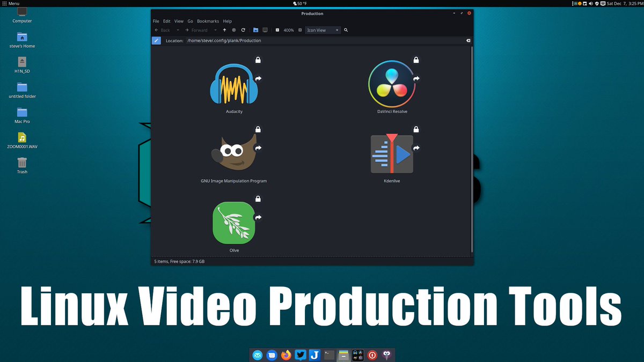Open the Edit menu
644x362 pixels.
pos(167,21)
